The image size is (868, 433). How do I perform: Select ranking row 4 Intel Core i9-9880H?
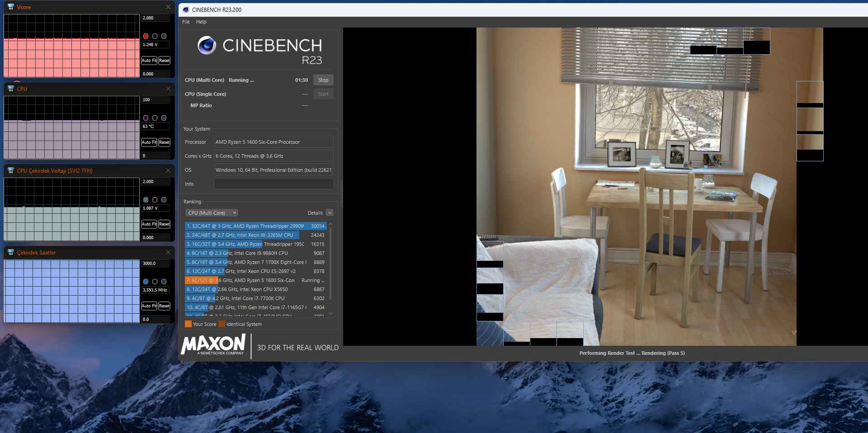[x=255, y=253]
